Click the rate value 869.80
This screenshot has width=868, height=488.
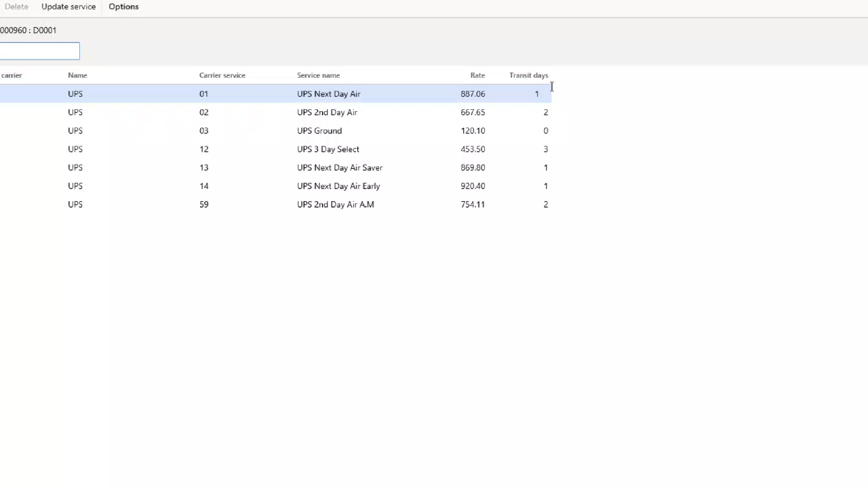pyautogui.click(x=473, y=167)
